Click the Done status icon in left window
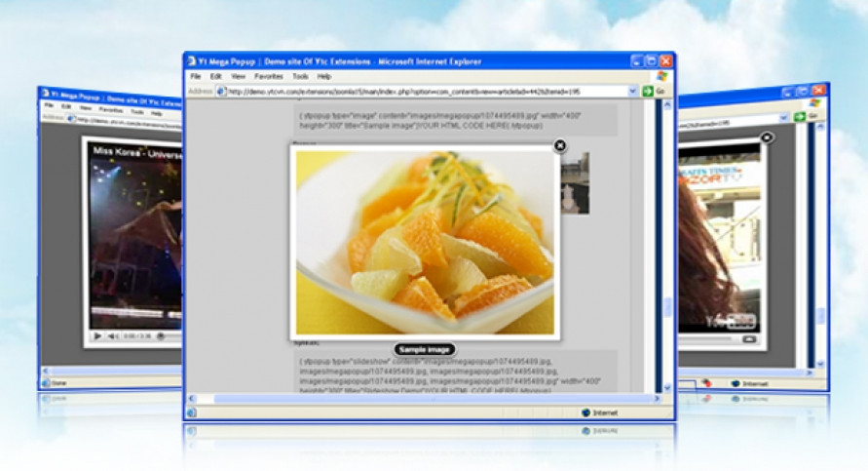868x471 pixels. coord(47,383)
